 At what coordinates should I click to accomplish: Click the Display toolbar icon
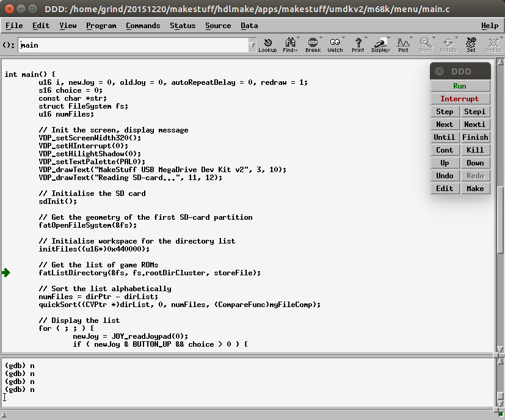pos(380,45)
